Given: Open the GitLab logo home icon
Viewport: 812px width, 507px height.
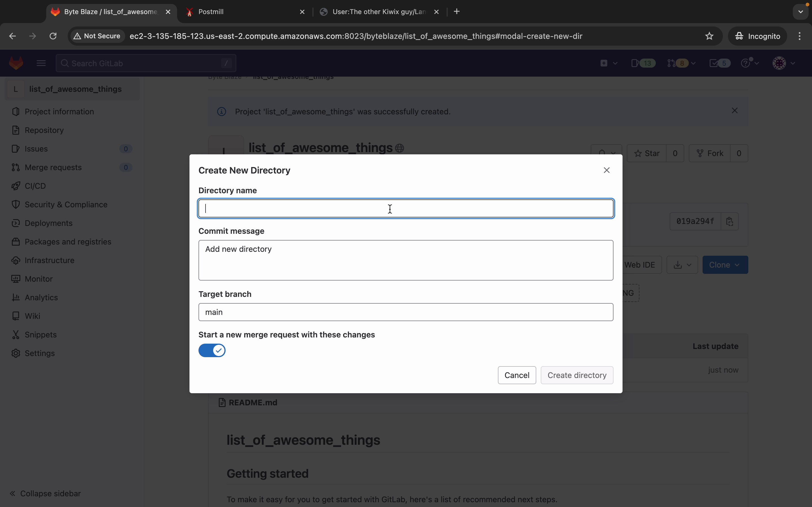Looking at the screenshot, I should pos(16,63).
